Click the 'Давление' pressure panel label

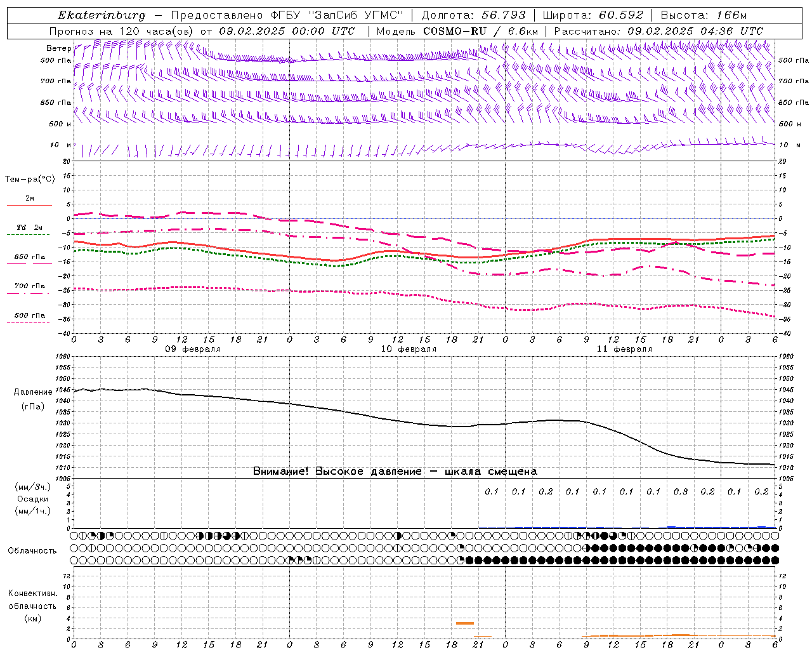32,392
